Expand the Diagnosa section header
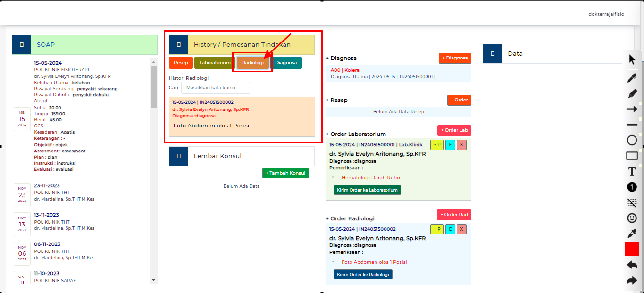Screen dimensions: 644x293 point(327,58)
